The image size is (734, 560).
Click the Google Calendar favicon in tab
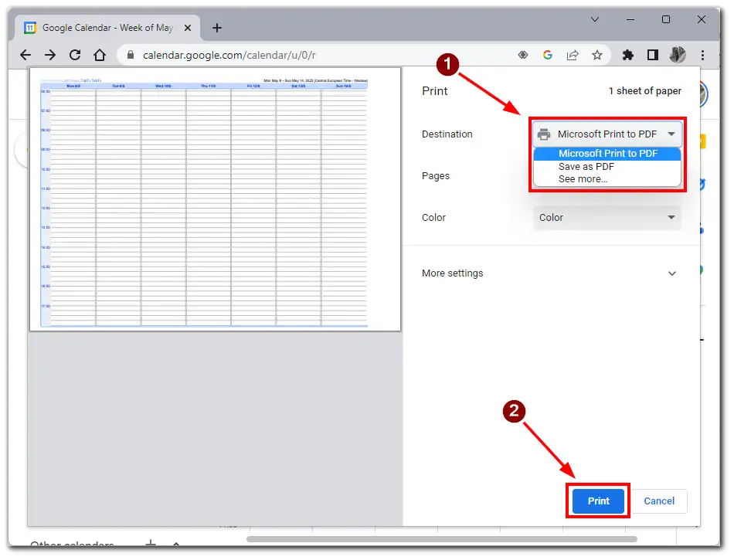(x=30, y=28)
